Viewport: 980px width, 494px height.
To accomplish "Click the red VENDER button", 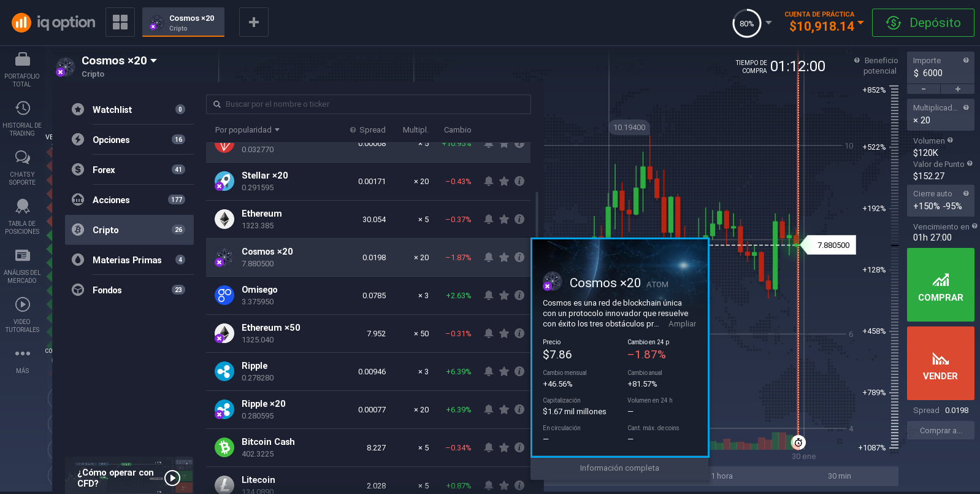I will pos(940,363).
